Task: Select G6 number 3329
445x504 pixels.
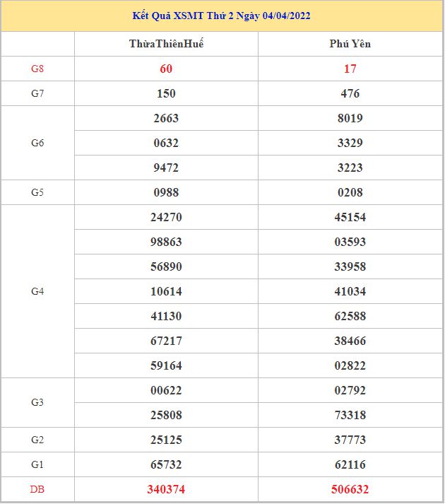Action: 350,143
